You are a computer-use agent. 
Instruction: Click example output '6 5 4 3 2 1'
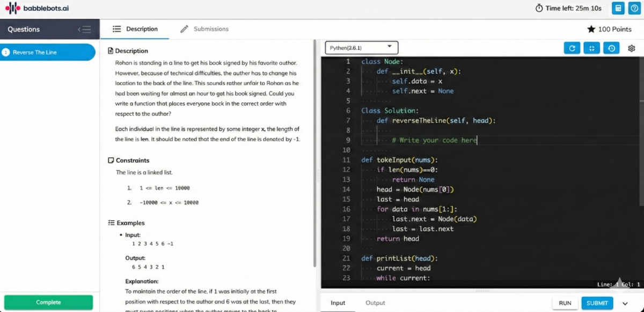(148, 267)
